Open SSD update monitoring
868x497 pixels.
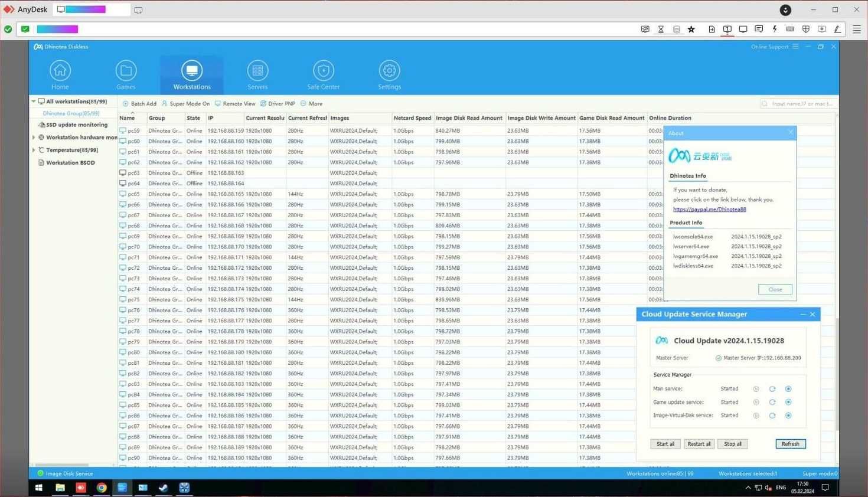pos(73,125)
